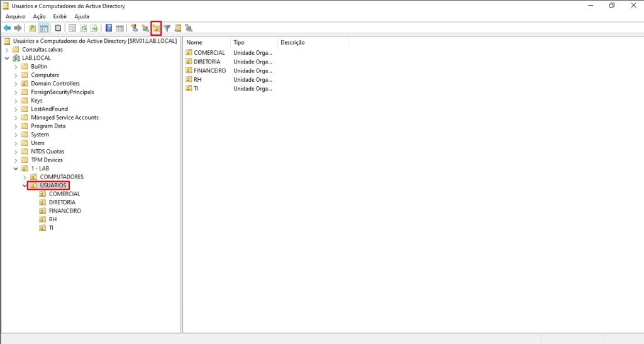
Task: Open the Arquivo menu
Action: click(16, 16)
